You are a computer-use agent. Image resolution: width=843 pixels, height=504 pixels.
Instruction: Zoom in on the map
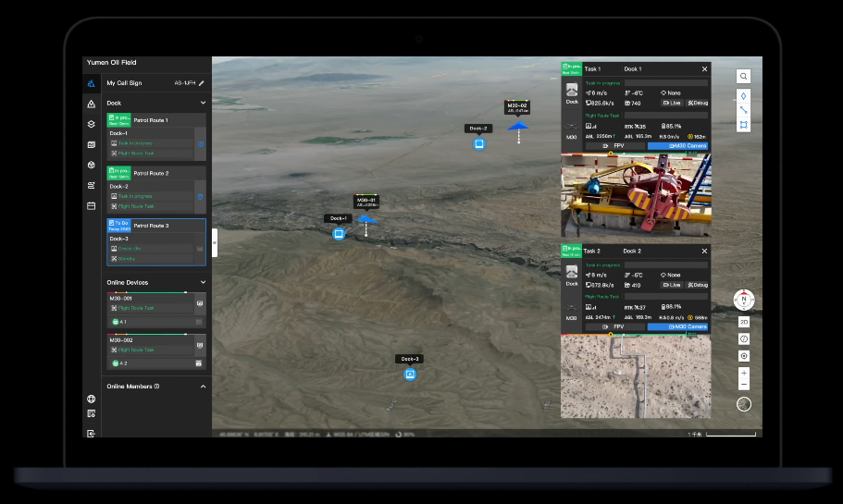pos(744,373)
